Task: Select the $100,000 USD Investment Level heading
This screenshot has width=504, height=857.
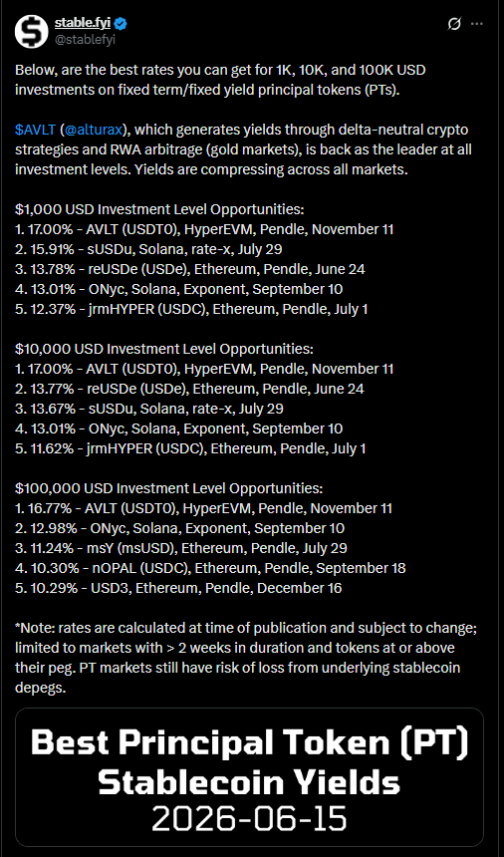Action: (x=168, y=487)
